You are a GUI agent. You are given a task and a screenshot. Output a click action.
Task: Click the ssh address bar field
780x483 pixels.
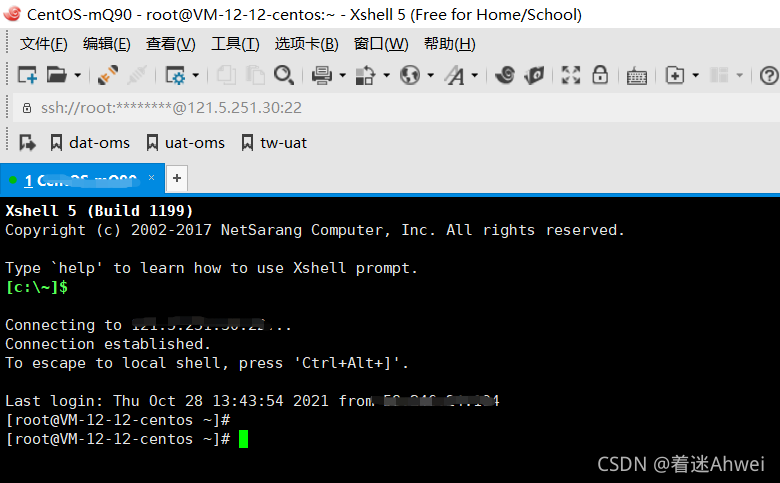[x=396, y=107]
